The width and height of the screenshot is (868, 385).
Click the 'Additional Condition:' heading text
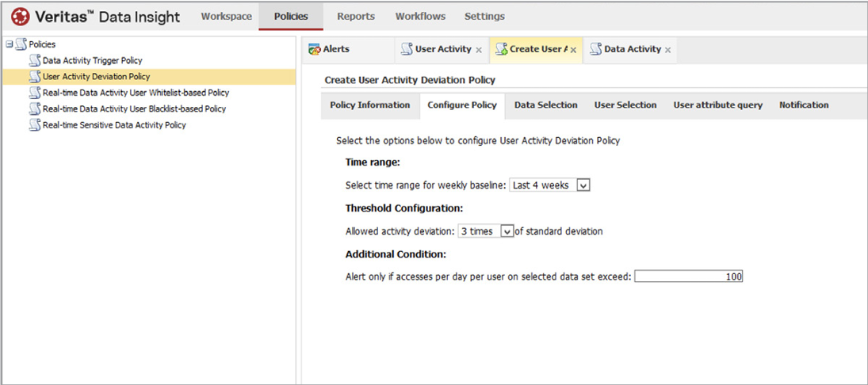[x=396, y=254]
